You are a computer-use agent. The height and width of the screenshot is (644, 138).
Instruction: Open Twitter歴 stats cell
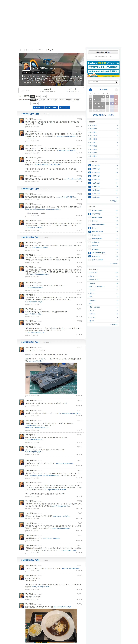pos(48,90)
